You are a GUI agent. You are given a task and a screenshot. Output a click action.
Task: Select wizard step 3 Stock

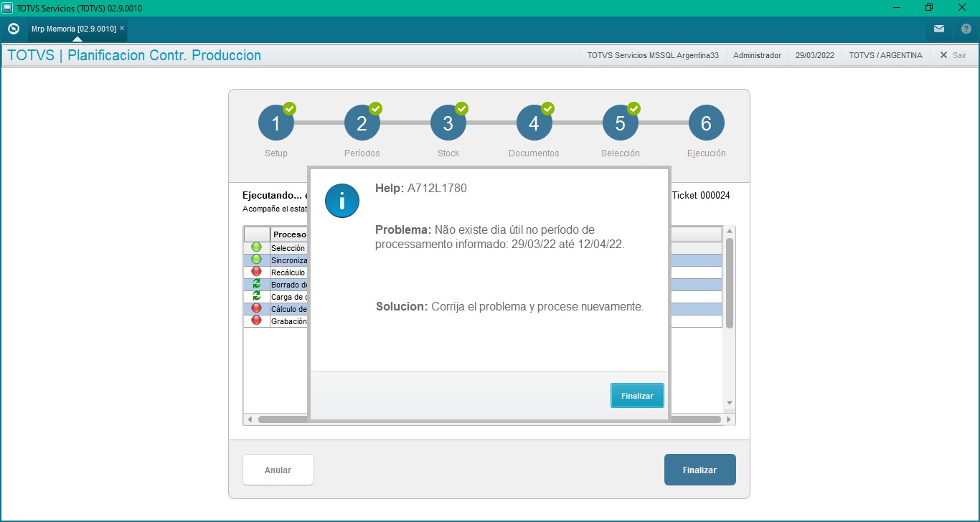(448, 123)
